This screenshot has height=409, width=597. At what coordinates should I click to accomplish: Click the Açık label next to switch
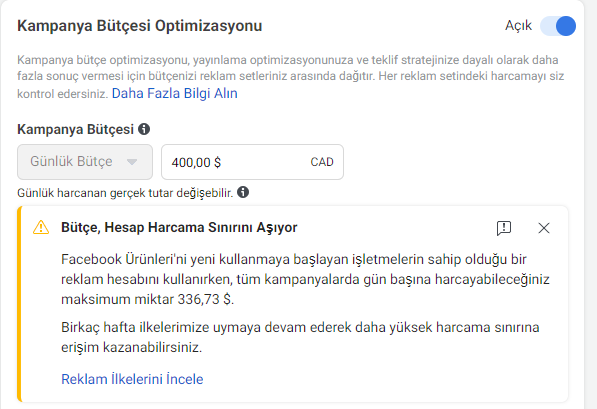tap(518, 26)
